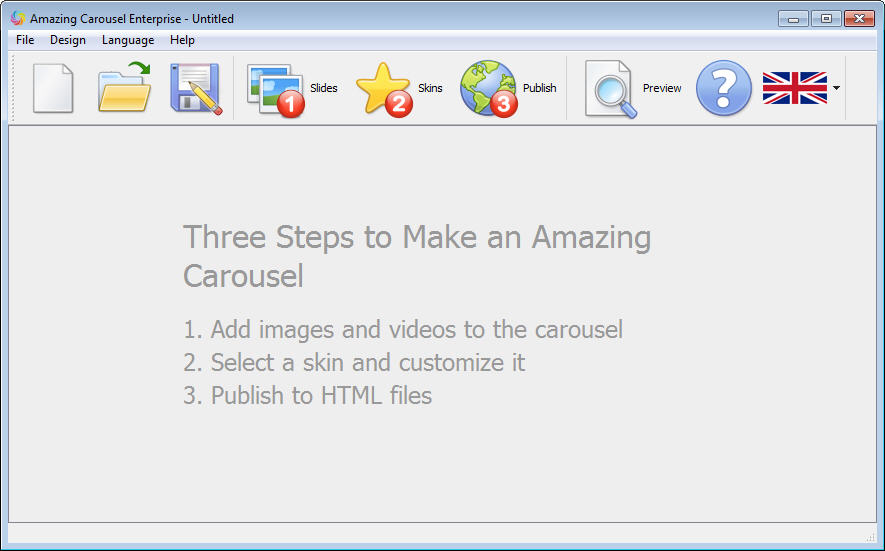Create a new blank carousel project
This screenshot has height=551, width=885.
click(53, 88)
